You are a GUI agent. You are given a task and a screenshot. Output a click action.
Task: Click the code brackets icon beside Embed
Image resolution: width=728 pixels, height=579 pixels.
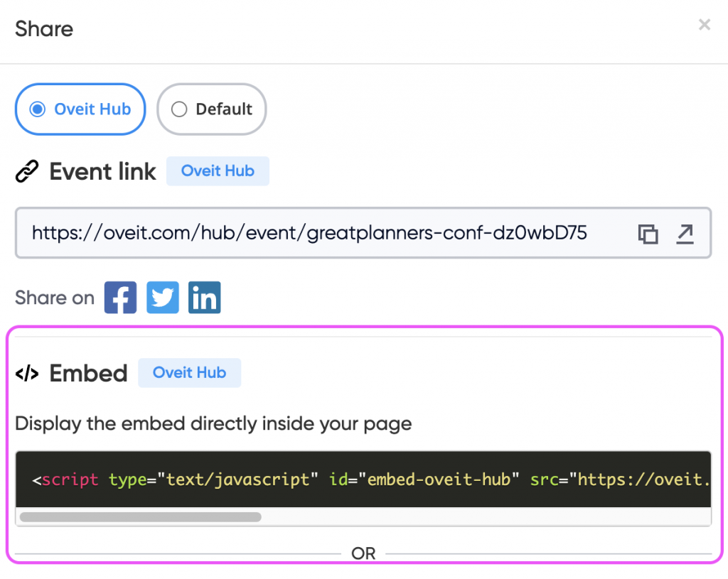pyautogui.click(x=27, y=373)
